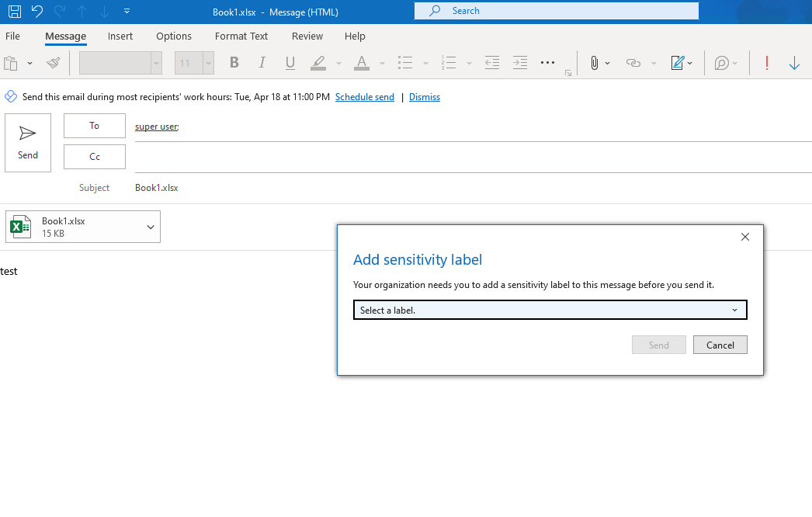Click the Next Item down arrow in title bar

tap(104, 12)
